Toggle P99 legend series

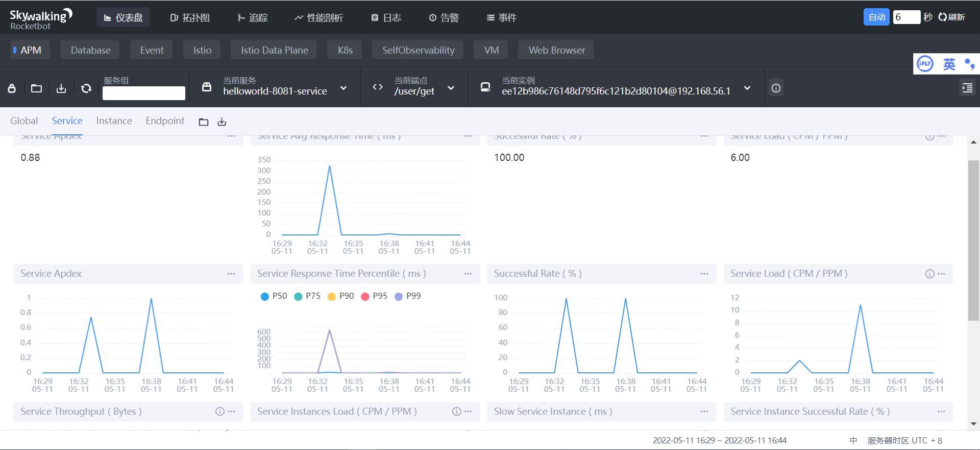pyautogui.click(x=408, y=296)
